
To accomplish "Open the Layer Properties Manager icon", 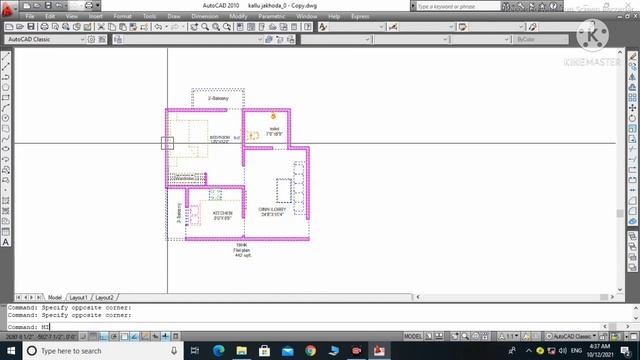I will pyautogui.click(x=118, y=39).
